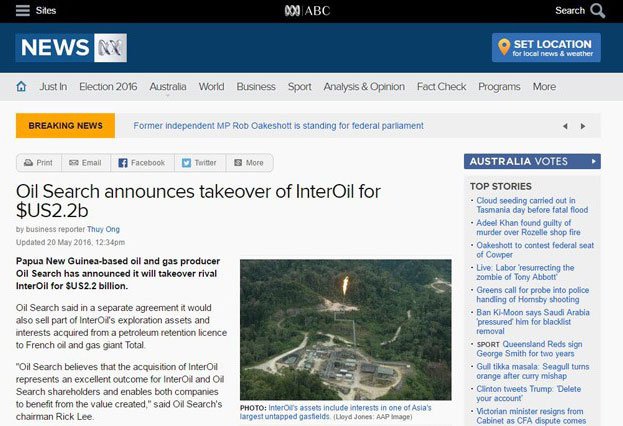Open the More sharing options
The image size is (623, 426).
[x=249, y=163]
